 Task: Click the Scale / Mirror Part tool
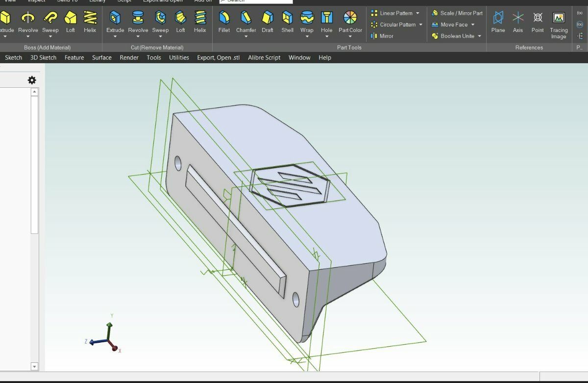coord(457,13)
